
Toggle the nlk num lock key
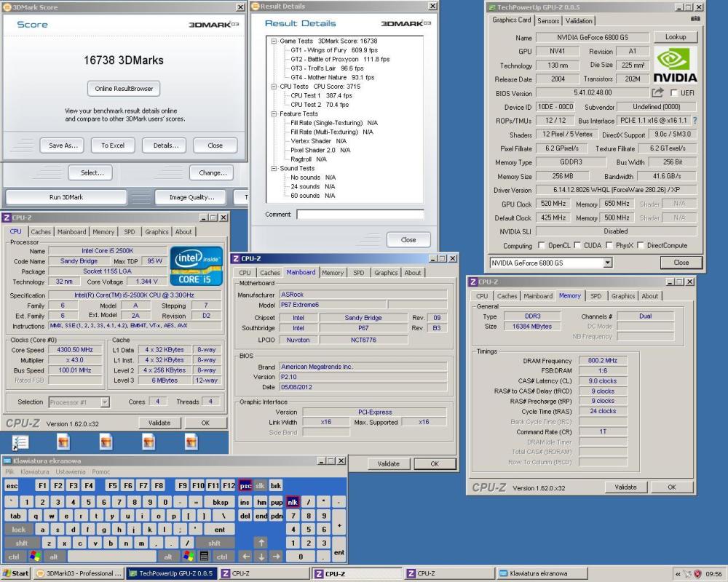point(293,502)
